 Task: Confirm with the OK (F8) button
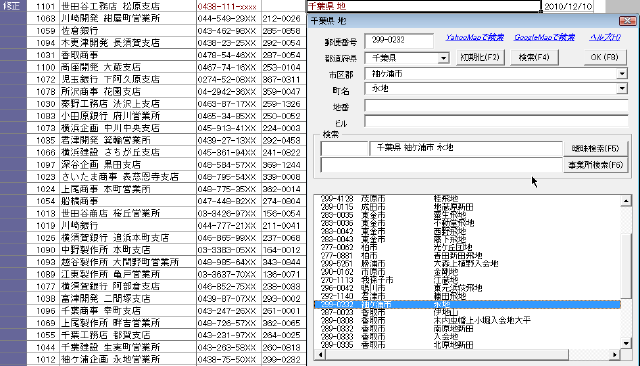604,57
